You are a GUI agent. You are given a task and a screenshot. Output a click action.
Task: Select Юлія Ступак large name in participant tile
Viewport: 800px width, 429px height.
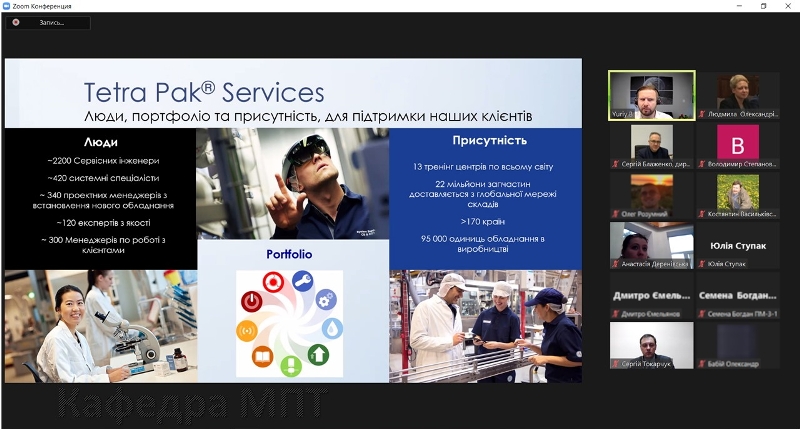738,246
